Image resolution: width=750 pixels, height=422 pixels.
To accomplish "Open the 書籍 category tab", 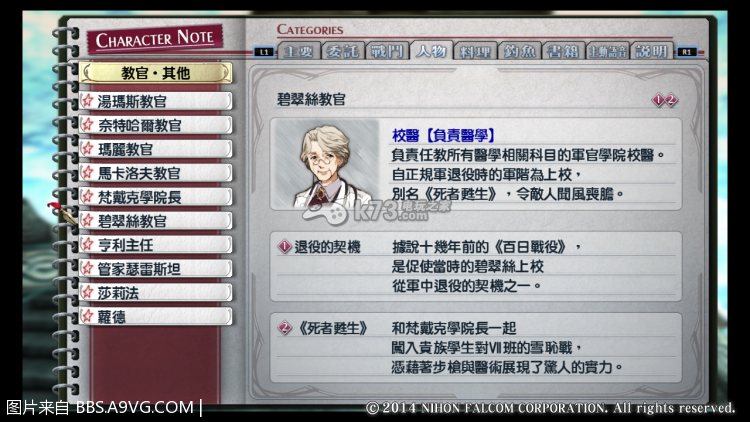I will [563, 51].
